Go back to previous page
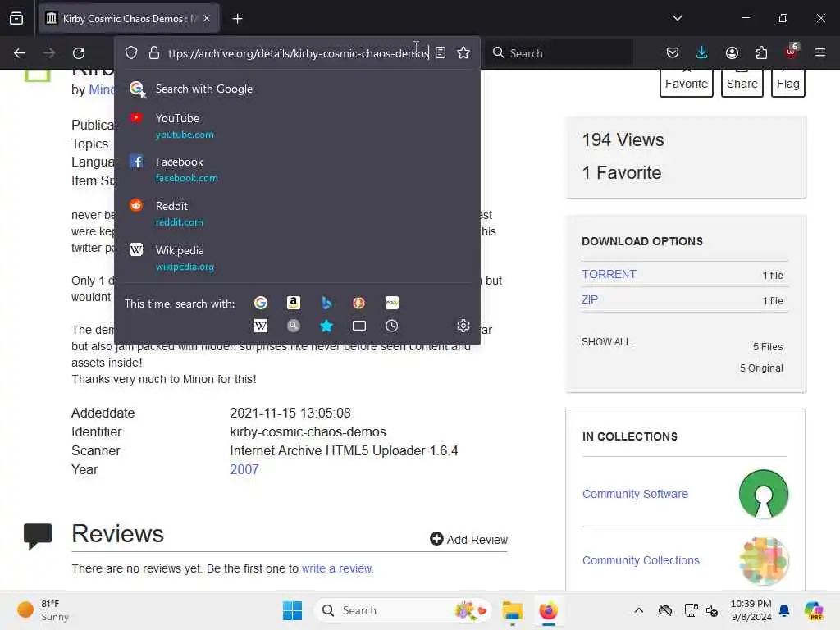 coord(20,53)
